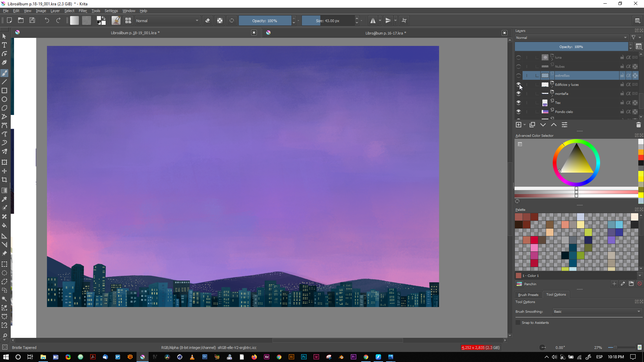Screen dimensions: 644x362
Task: Select the Gradient tool
Action: click(x=4, y=190)
